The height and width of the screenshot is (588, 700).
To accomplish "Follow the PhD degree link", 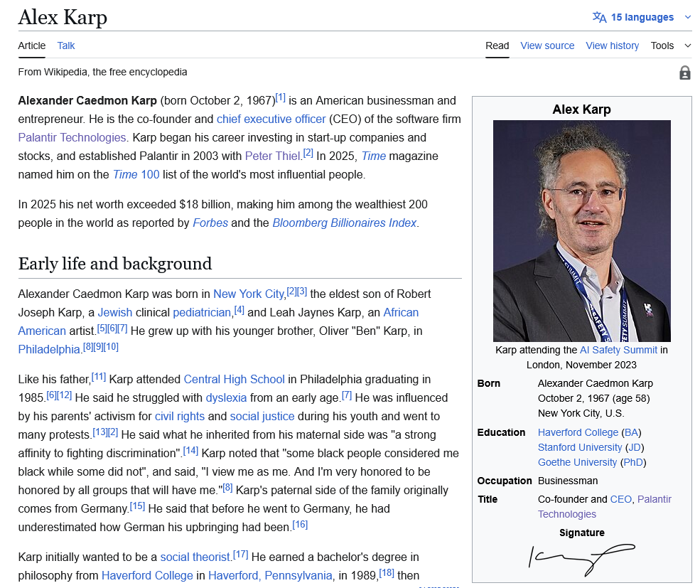I will [633, 462].
